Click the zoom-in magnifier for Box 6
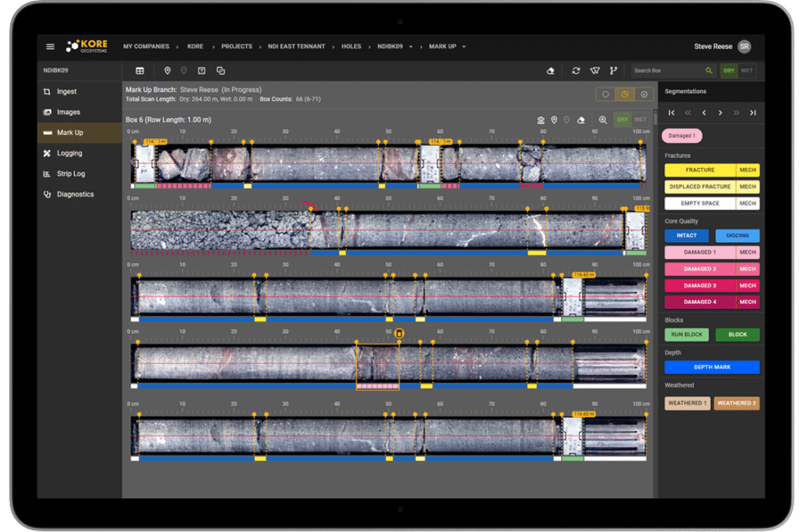The width and height of the screenshot is (800, 532). point(602,120)
